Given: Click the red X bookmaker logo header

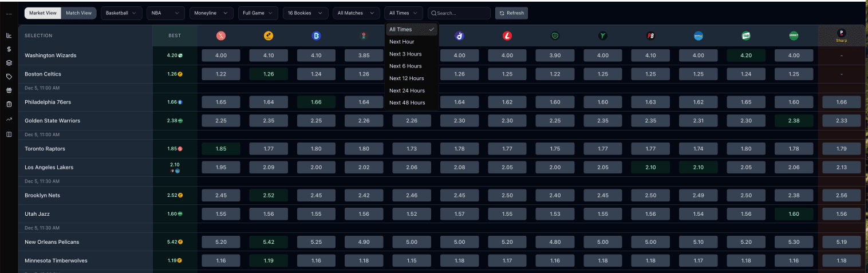Looking at the screenshot, I should coord(221,35).
